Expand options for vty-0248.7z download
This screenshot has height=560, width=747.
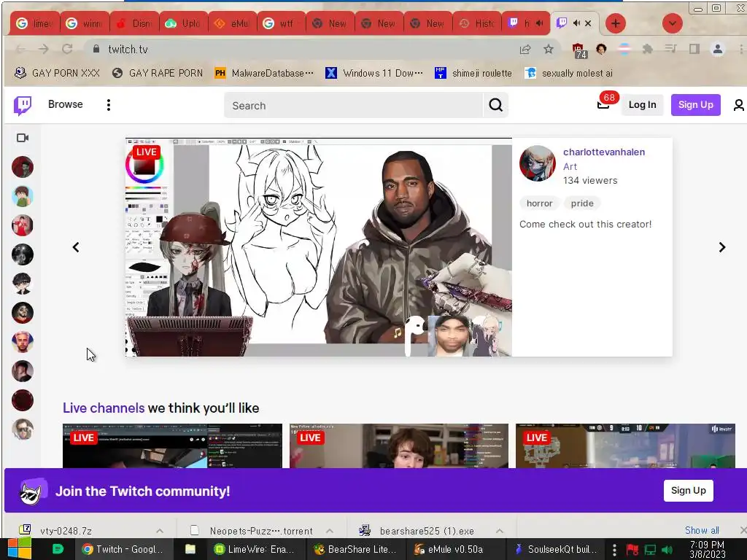pos(160,531)
